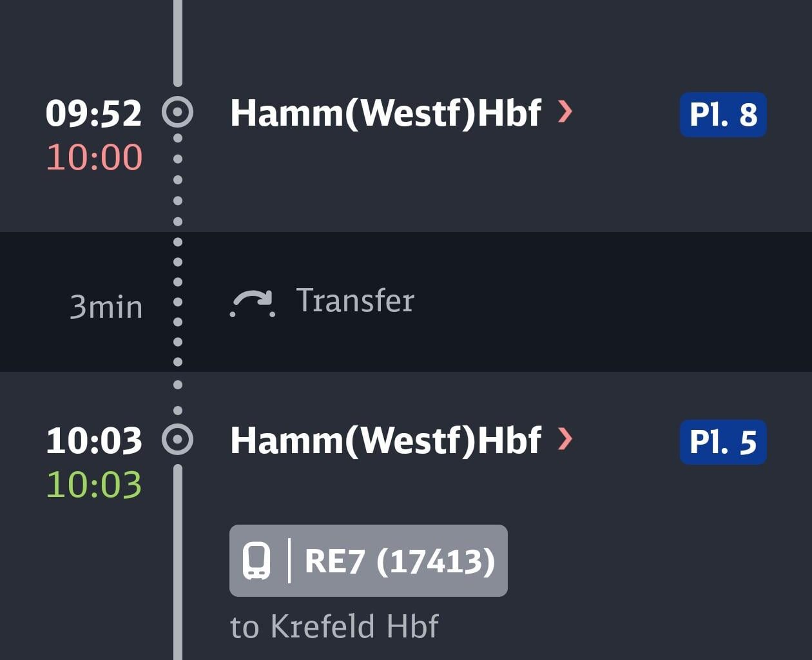Viewport: 812px width, 660px height.
Task: Click the timeline dot at 09:52 arrival
Action: click(177, 113)
